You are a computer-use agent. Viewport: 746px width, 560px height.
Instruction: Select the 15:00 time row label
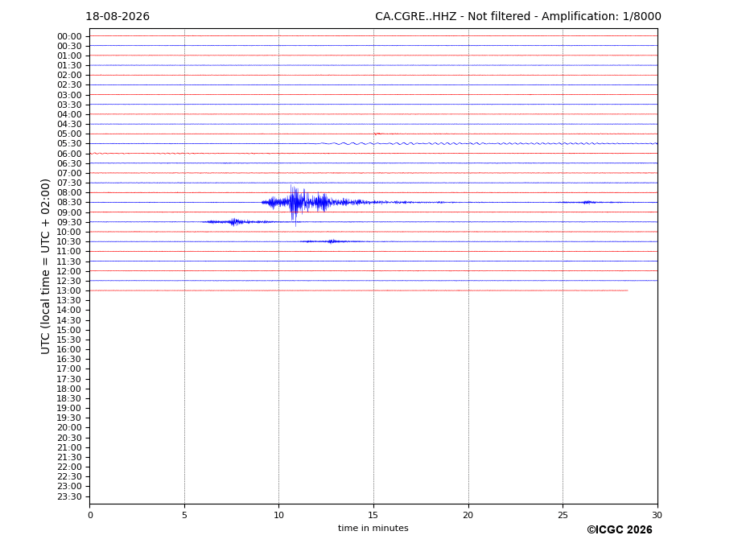69,330
